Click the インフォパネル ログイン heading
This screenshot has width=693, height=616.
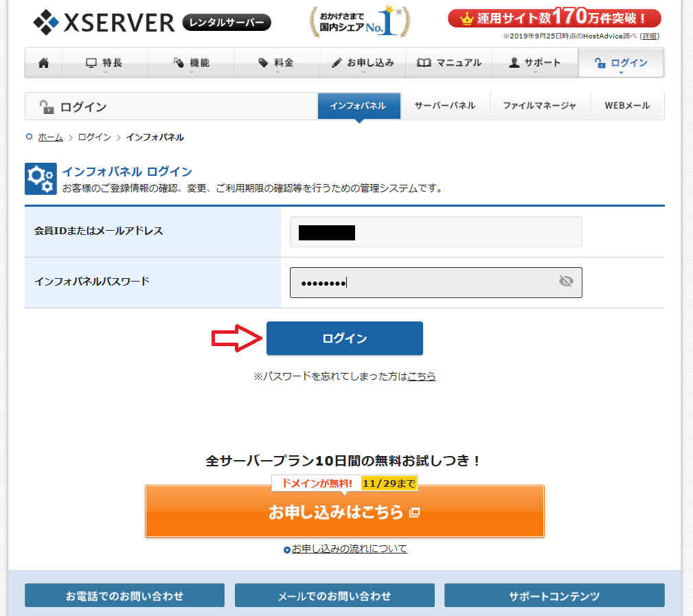point(127,172)
